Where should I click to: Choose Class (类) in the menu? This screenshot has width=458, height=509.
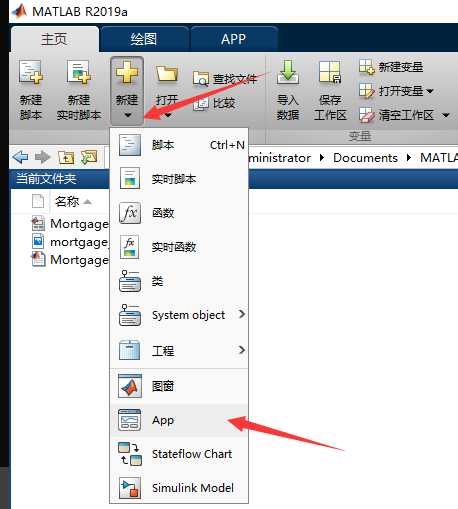coord(179,281)
